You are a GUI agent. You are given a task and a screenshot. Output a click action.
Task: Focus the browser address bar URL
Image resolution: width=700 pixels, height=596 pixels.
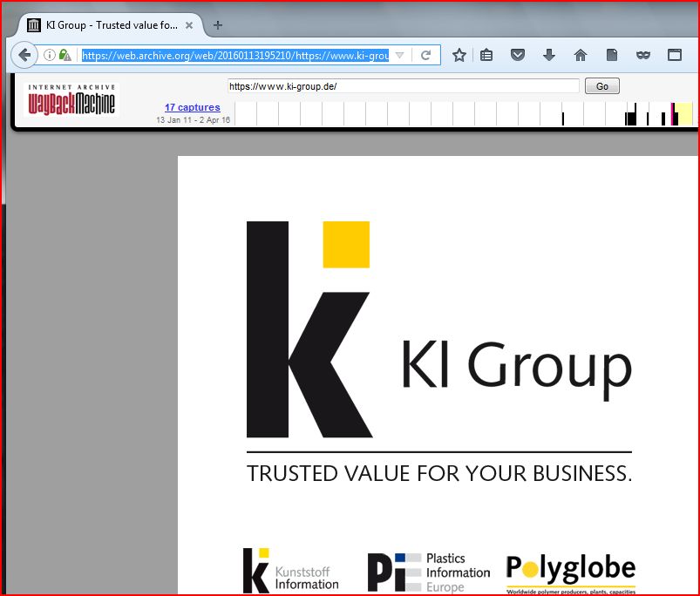pos(235,55)
